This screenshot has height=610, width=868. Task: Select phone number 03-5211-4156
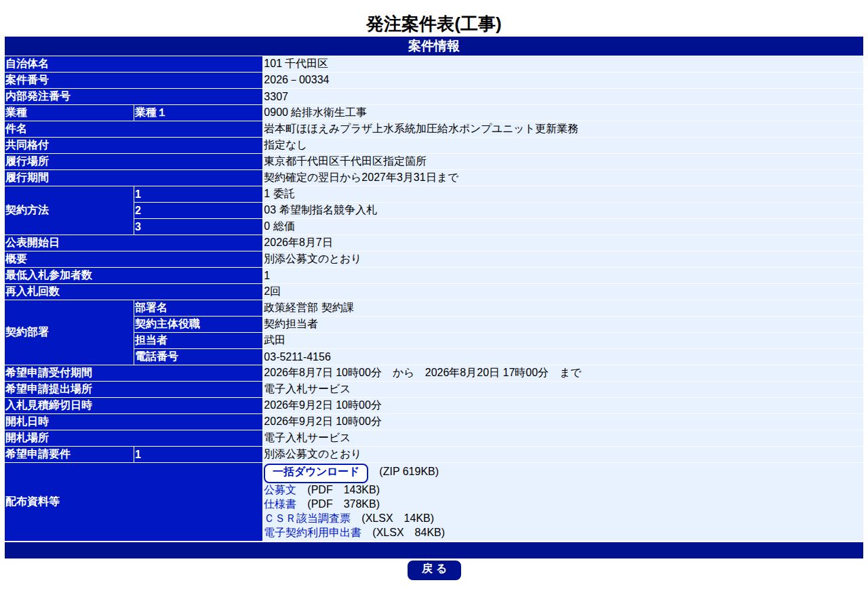click(x=298, y=357)
